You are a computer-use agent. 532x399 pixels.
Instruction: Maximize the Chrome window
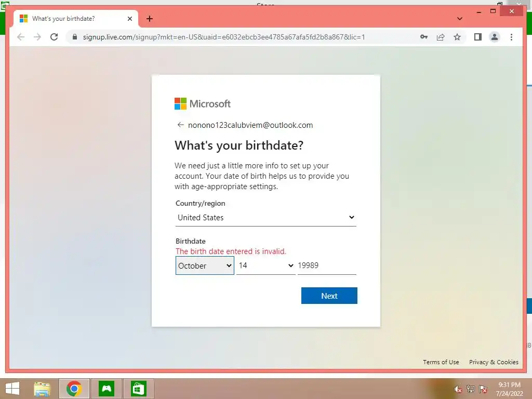pos(494,11)
